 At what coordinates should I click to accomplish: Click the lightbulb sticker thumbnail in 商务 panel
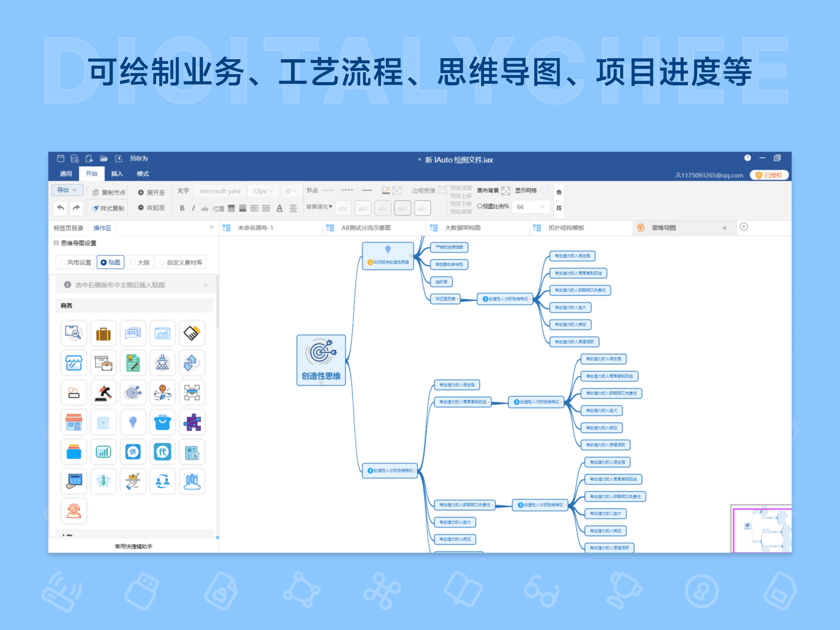pos(132,422)
